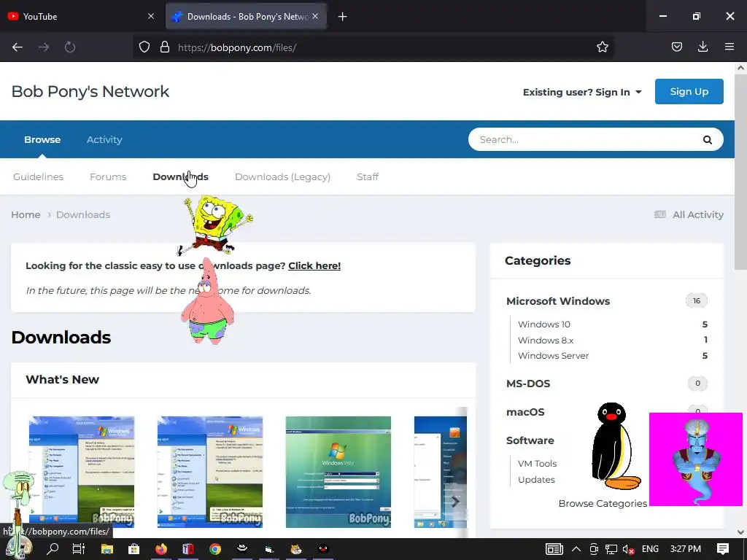Go to the Home breadcrumb
The image size is (747, 560).
[x=26, y=215]
